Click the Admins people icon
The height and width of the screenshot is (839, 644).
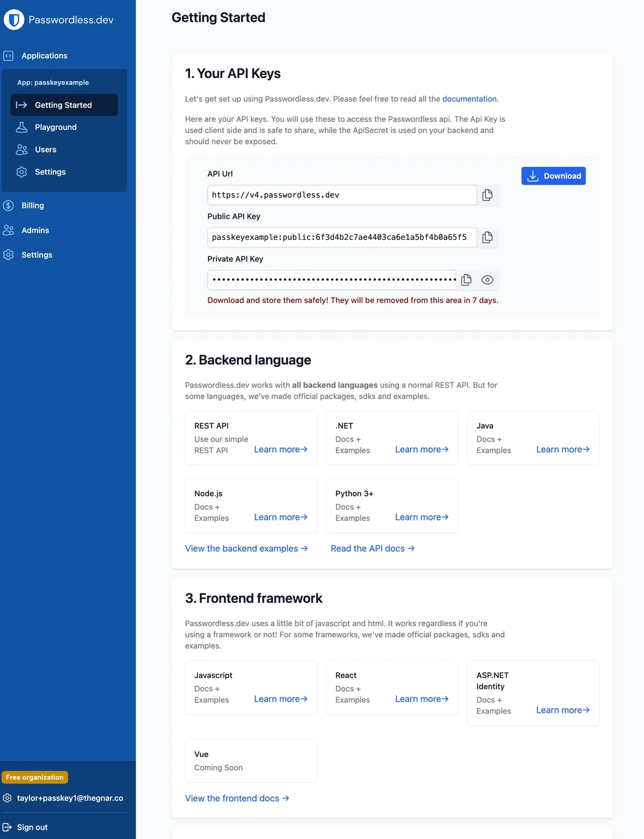tap(8, 230)
